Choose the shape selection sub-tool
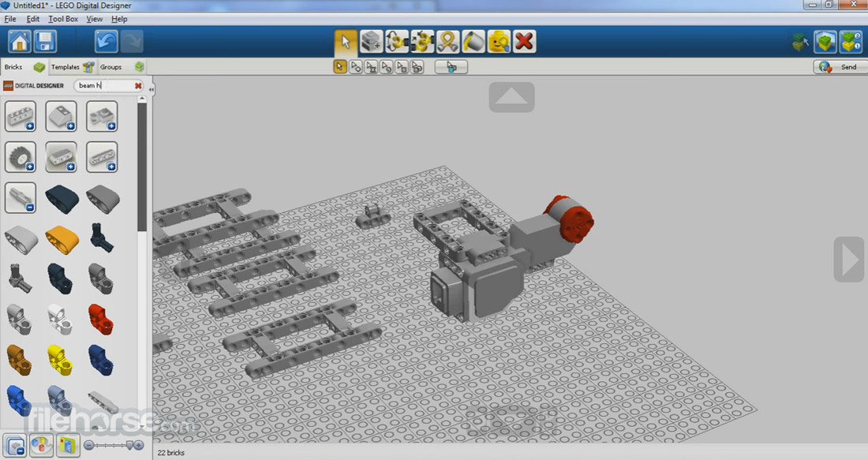Viewport: 868px width, 460px height. (x=402, y=67)
